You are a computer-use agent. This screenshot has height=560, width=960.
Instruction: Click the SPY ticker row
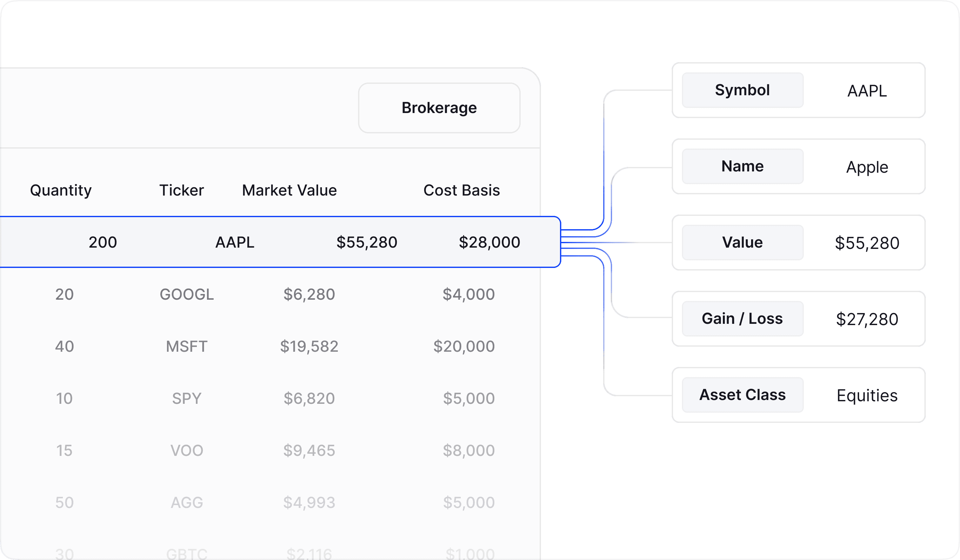coord(187,398)
